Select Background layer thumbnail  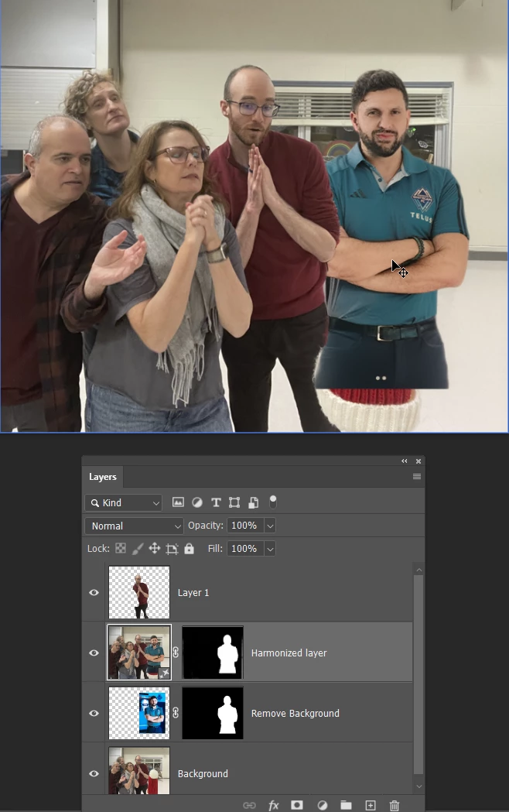[x=139, y=770]
